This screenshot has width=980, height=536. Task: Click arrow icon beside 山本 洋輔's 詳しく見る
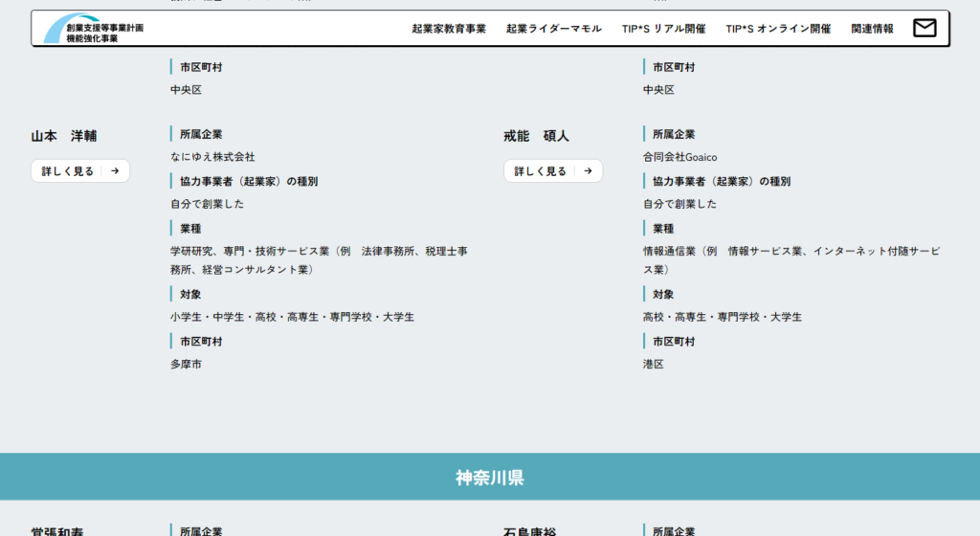click(x=115, y=171)
